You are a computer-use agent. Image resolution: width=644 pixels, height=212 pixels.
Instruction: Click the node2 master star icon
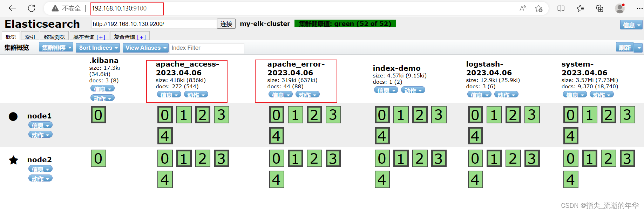[x=13, y=160]
